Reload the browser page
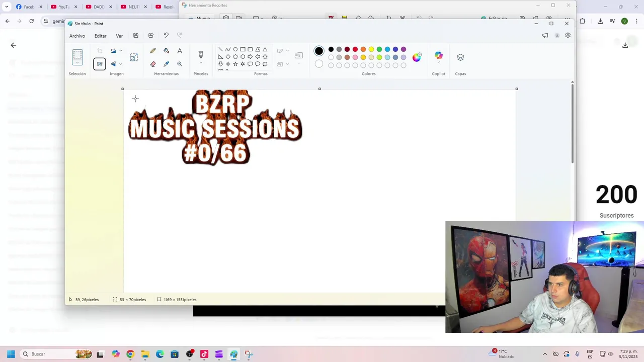 pos(31,21)
